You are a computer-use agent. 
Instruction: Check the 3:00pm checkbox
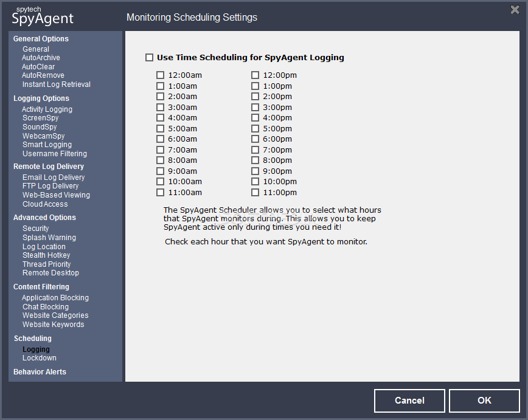tap(255, 108)
